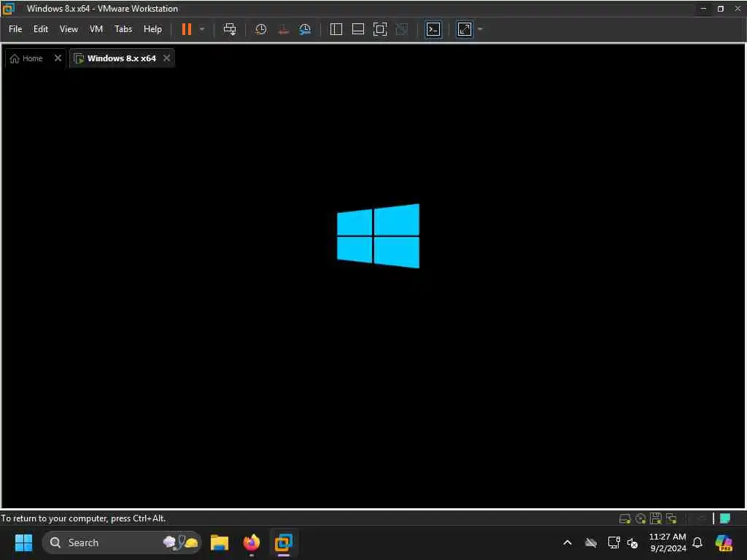
Task: Click the stretch guest display icon
Action: [465, 29]
